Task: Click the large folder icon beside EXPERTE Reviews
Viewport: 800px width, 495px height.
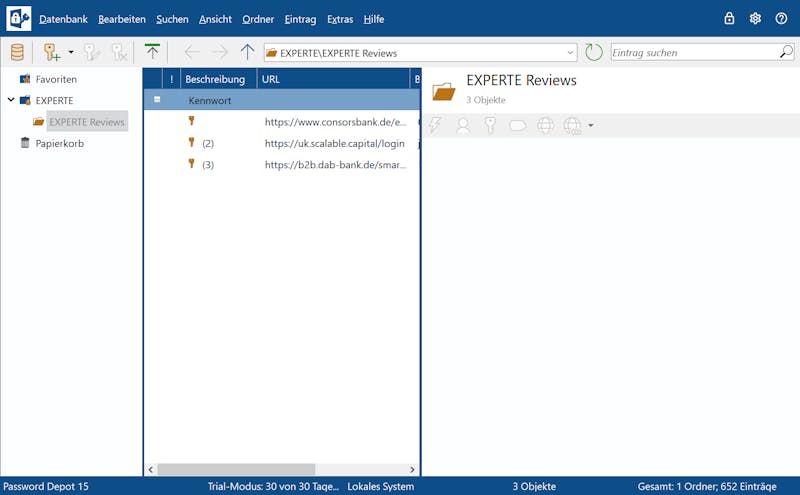Action: coord(443,91)
